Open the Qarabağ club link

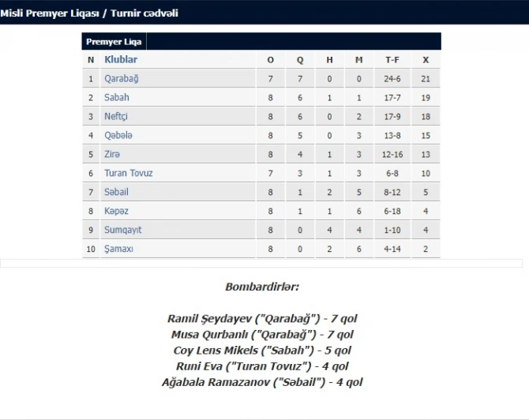(x=122, y=79)
